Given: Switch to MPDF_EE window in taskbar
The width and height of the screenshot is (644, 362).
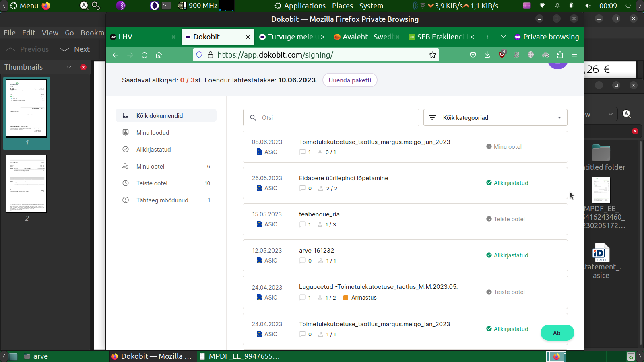Looking at the screenshot, I should click(x=240, y=356).
